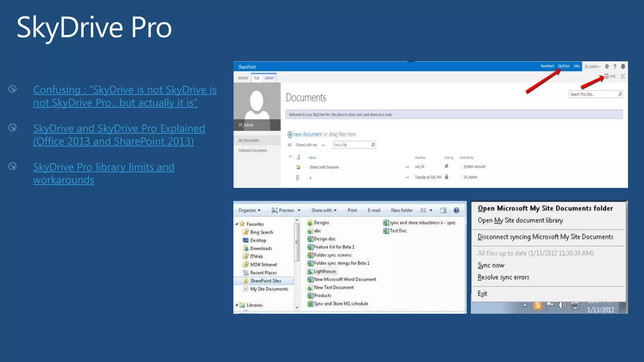Click the focus content icon beside SYNC
Viewport: 644px width, 362px height.
623,76
